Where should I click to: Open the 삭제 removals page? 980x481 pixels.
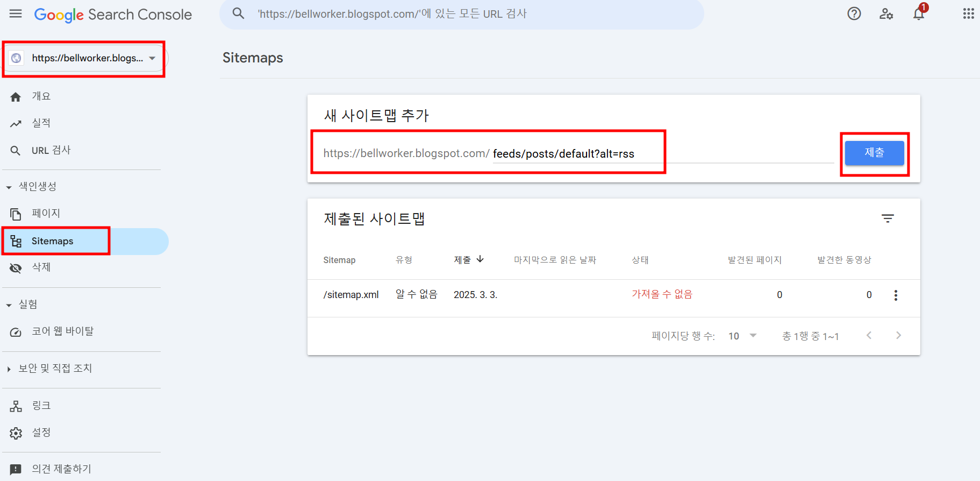pyautogui.click(x=41, y=267)
